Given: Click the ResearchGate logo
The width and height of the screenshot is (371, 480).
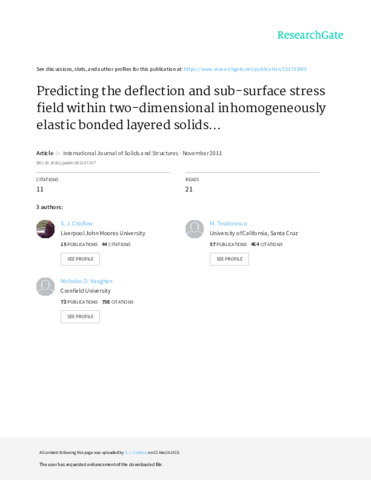Looking at the screenshot, I should (x=310, y=35).
